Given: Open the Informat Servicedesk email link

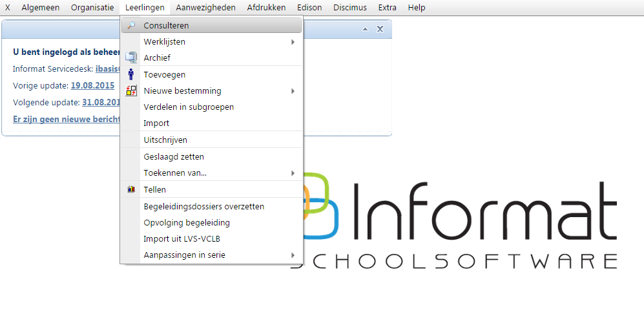Looking at the screenshot, I should pos(108,69).
